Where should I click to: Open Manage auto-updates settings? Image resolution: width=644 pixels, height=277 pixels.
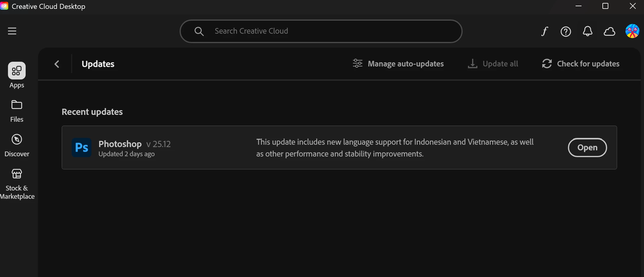coord(398,64)
